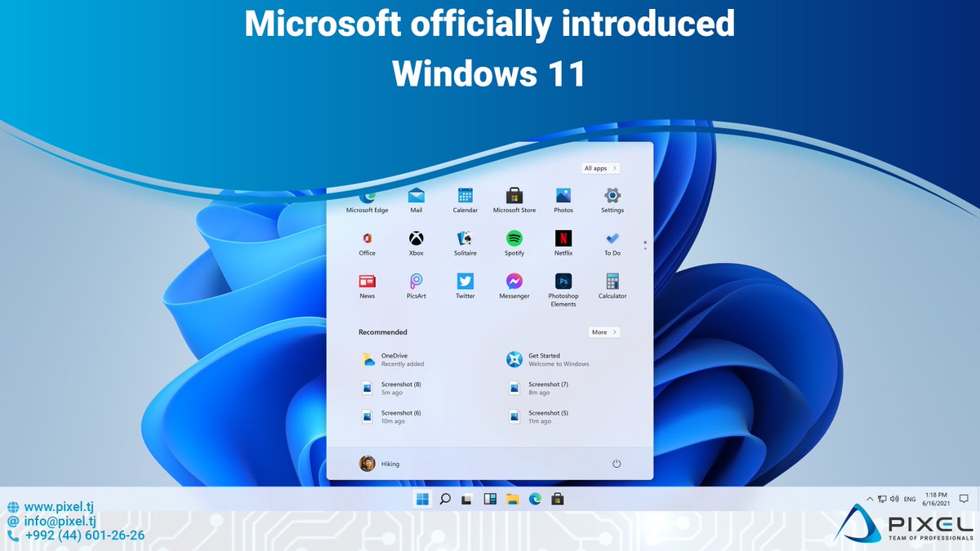Show all apps list
The image size is (980, 551).
(601, 168)
